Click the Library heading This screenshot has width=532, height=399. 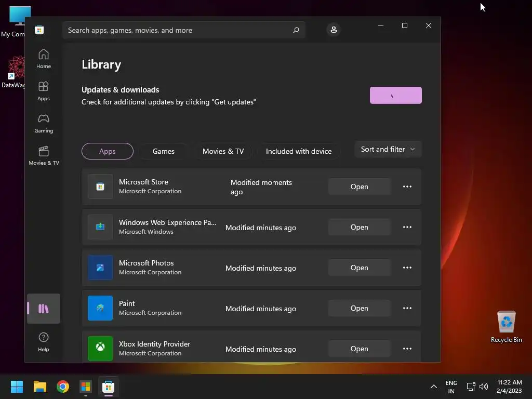coord(101,64)
